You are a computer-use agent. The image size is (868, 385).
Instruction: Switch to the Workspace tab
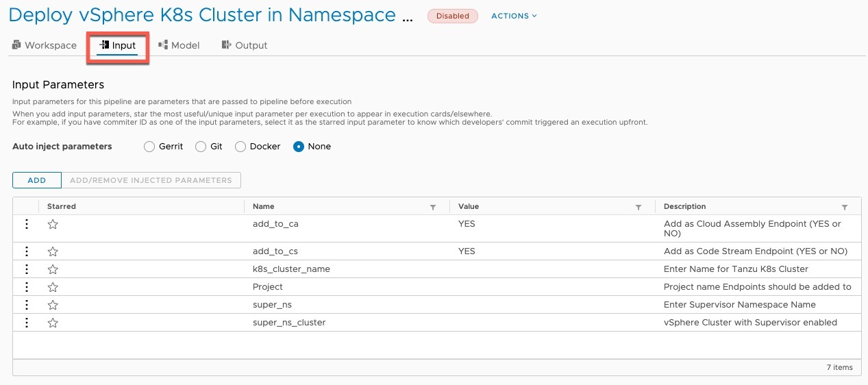[45, 45]
